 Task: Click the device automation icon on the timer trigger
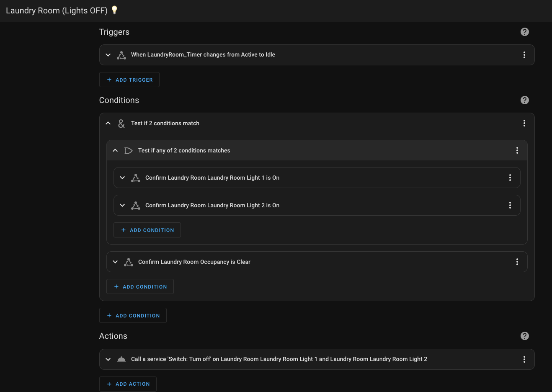tap(121, 55)
